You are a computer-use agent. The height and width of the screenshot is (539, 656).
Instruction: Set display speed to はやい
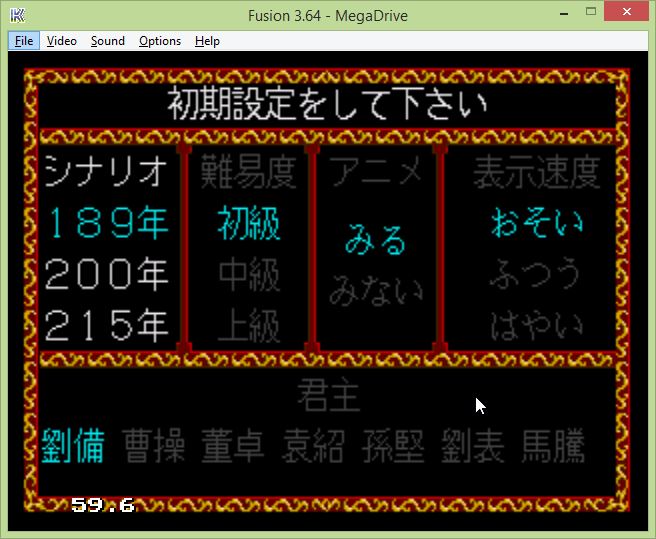(537, 325)
